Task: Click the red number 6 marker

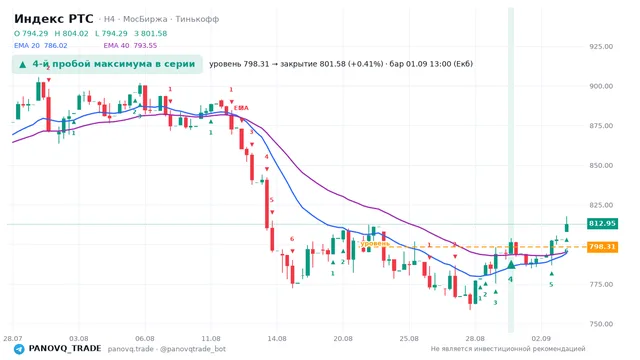Action: pos(292,239)
